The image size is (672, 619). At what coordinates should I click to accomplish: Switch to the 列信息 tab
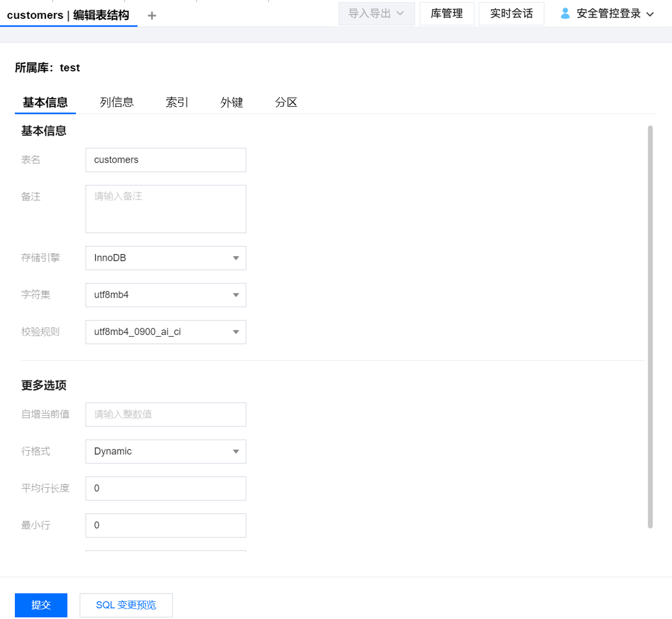pyautogui.click(x=117, y=102)
